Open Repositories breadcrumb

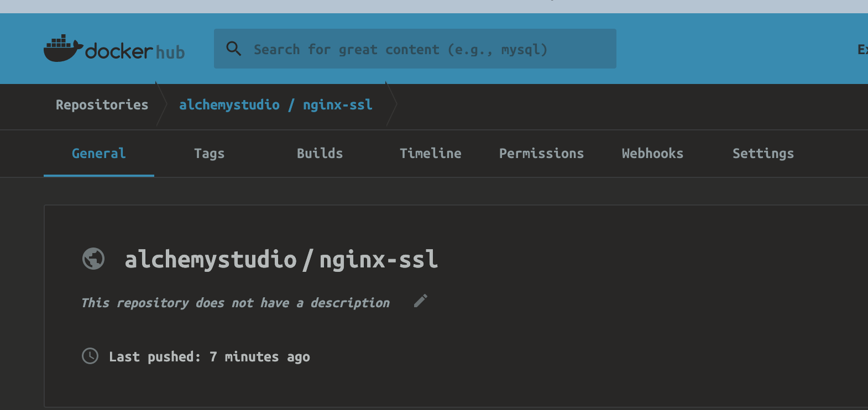pos(102,105)
